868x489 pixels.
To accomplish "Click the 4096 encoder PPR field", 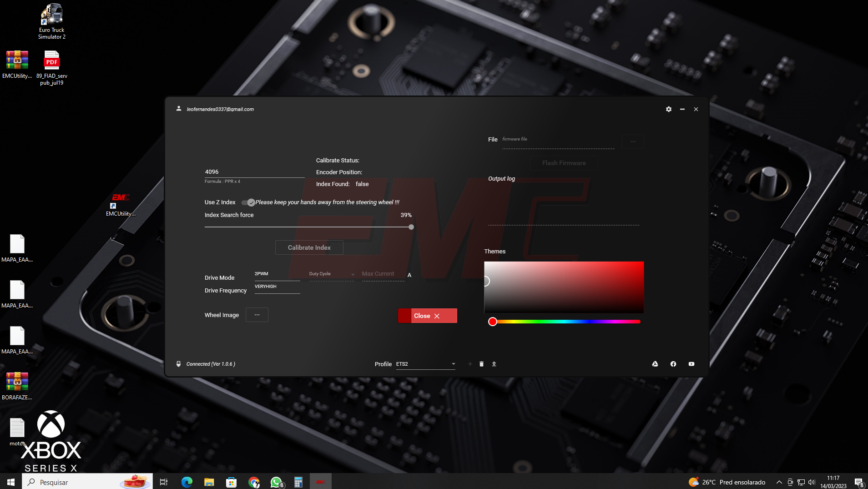I will tap(254, 172).
